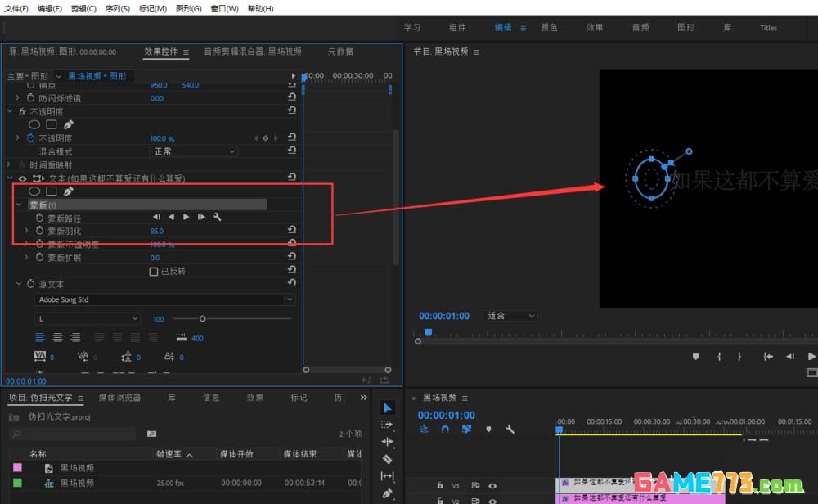
Task: Switch to the 音频剪辑混合器 tab
Action: click(x=253, y=51)
